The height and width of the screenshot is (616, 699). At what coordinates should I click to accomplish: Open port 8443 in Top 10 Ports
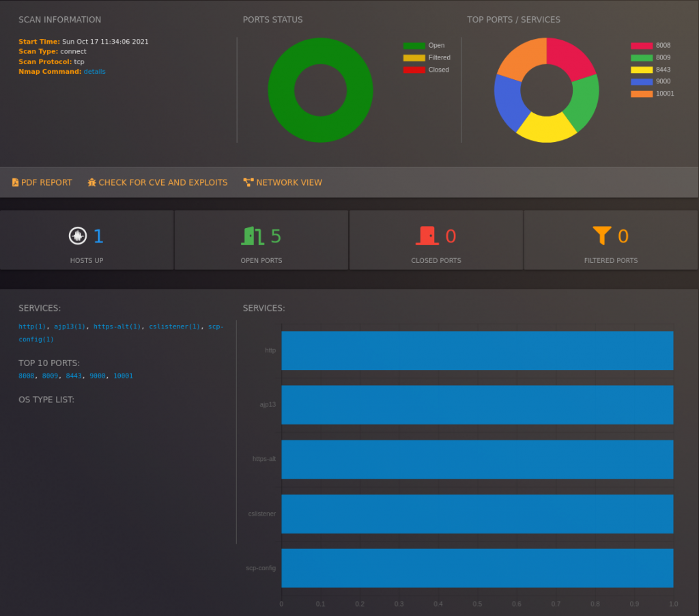click(74, 376)
